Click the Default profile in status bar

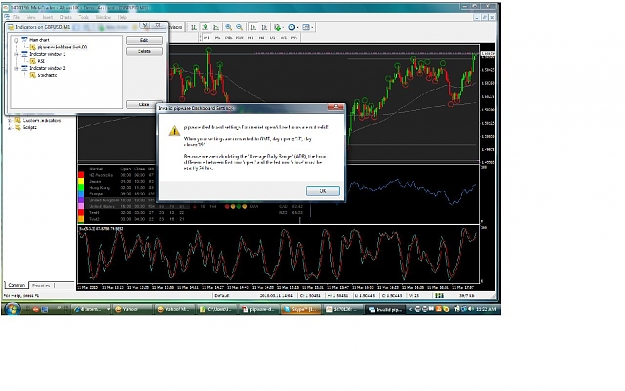click(222, 296)
